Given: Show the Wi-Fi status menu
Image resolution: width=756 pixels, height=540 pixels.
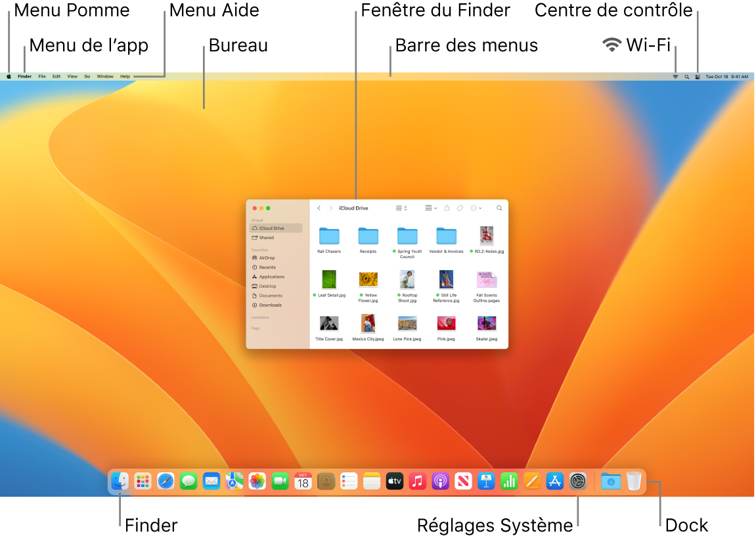Looking at the screenshot, I should click(x=675, y=76).
